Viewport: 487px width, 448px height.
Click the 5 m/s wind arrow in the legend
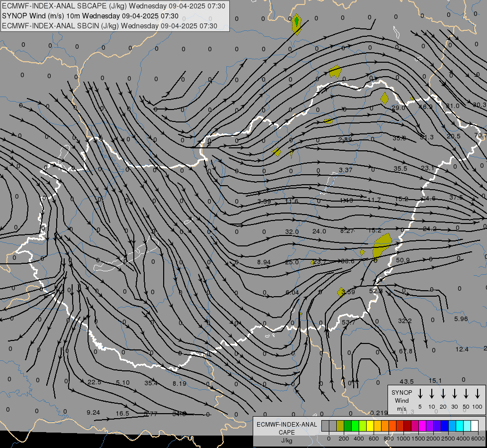click(420, 394)
